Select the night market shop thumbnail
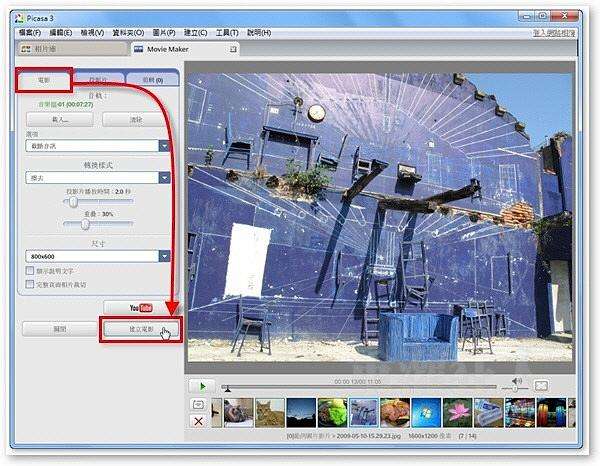Image resolution: width=600 pixels, height=466 pixels. point(520,412)
